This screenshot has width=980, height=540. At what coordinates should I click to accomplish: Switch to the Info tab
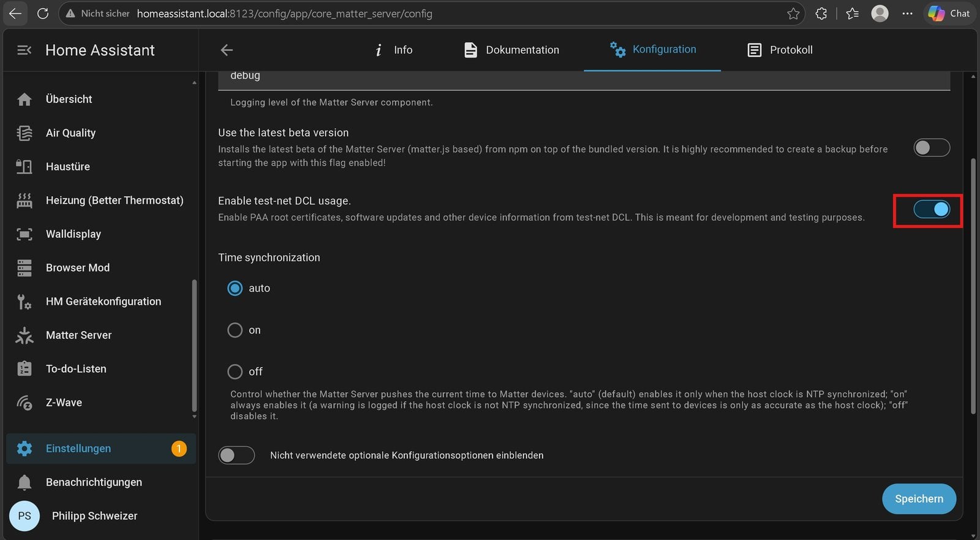click(393, 50)
